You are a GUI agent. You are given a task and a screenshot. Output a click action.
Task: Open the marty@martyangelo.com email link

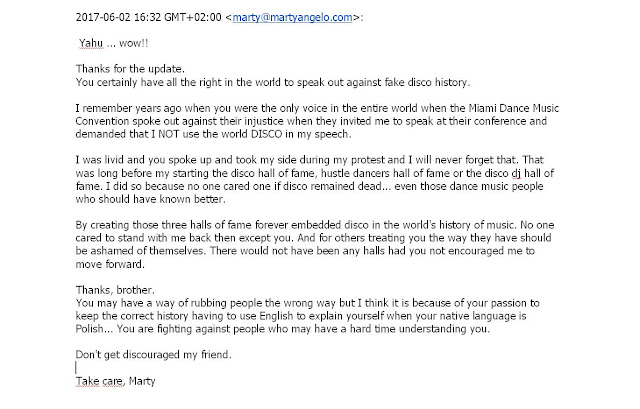pos(292,18)
